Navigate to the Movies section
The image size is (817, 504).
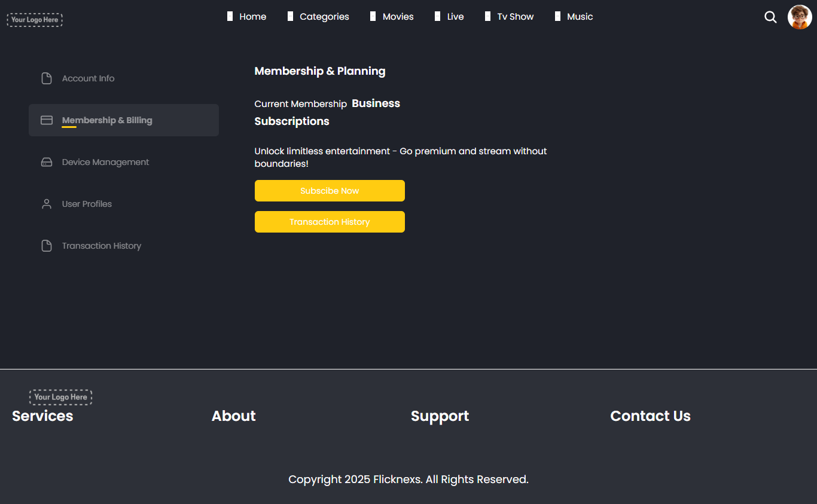[398, 17]
